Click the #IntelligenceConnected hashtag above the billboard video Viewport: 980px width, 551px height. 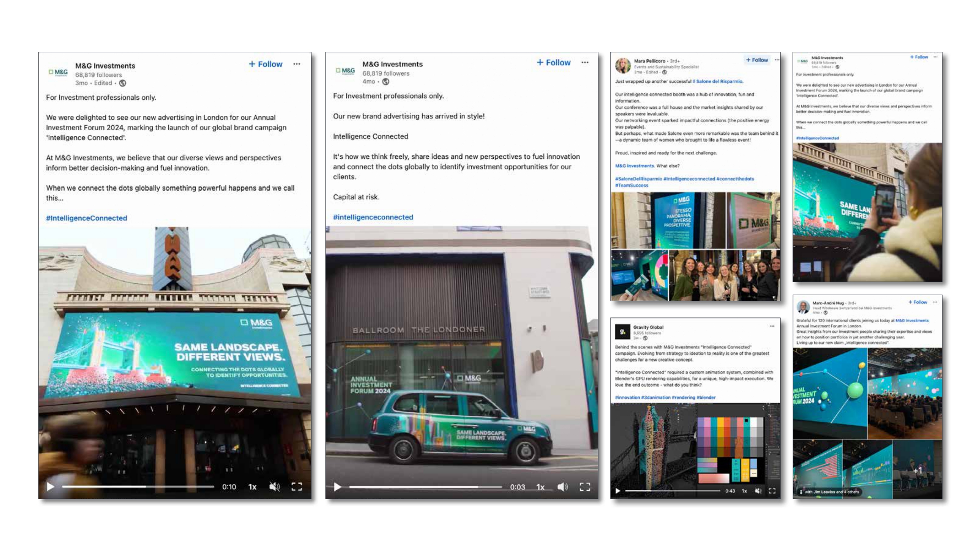point(87,218)
